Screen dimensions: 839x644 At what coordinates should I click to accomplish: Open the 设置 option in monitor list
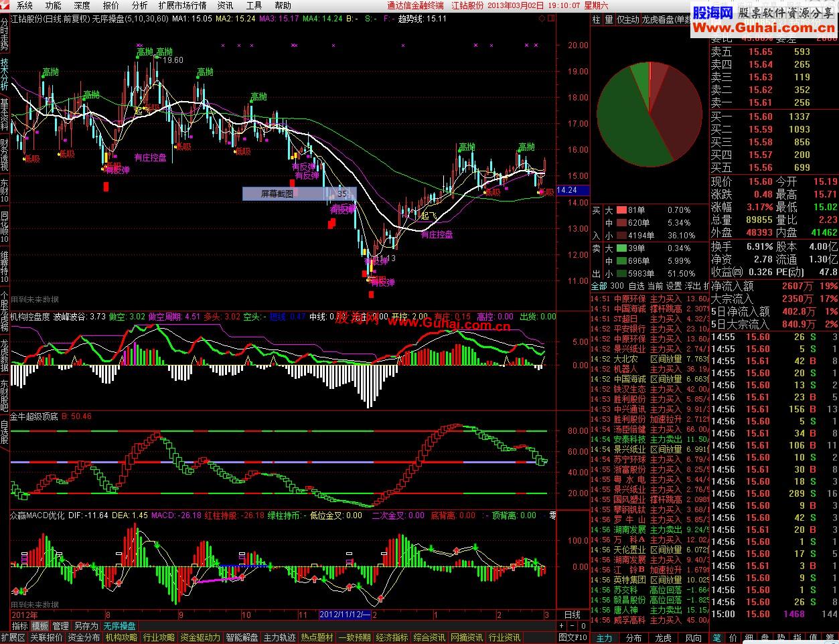click(674, 286)
